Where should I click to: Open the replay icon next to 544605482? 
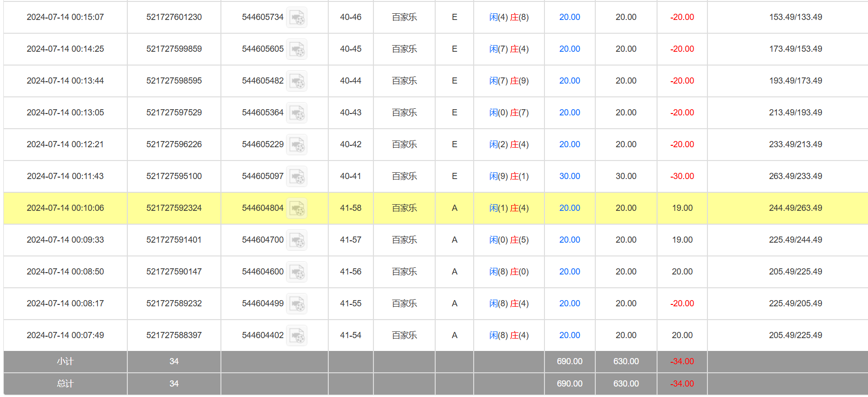pos(296,81)
